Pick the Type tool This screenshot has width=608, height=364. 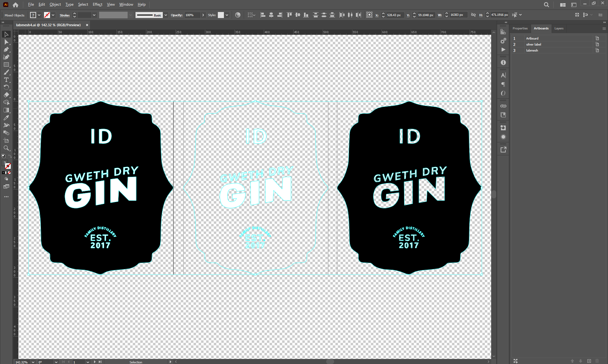pyautogui.click(x=6, y=80)
